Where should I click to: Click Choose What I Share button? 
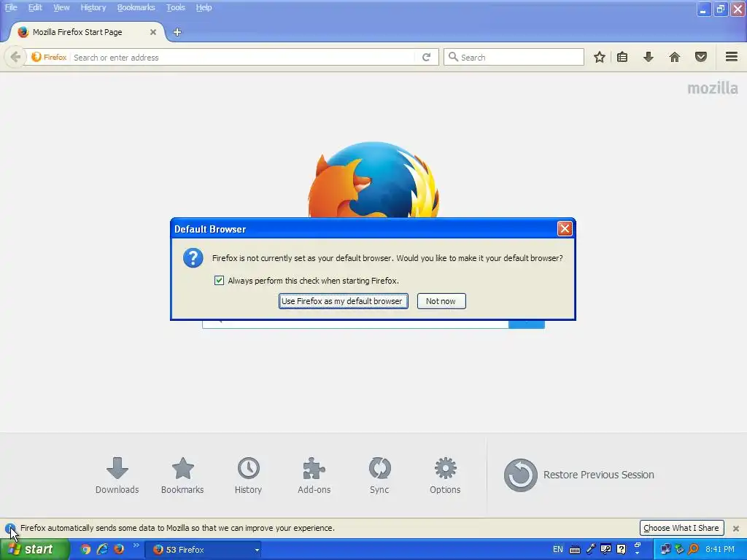click(681, 528)
